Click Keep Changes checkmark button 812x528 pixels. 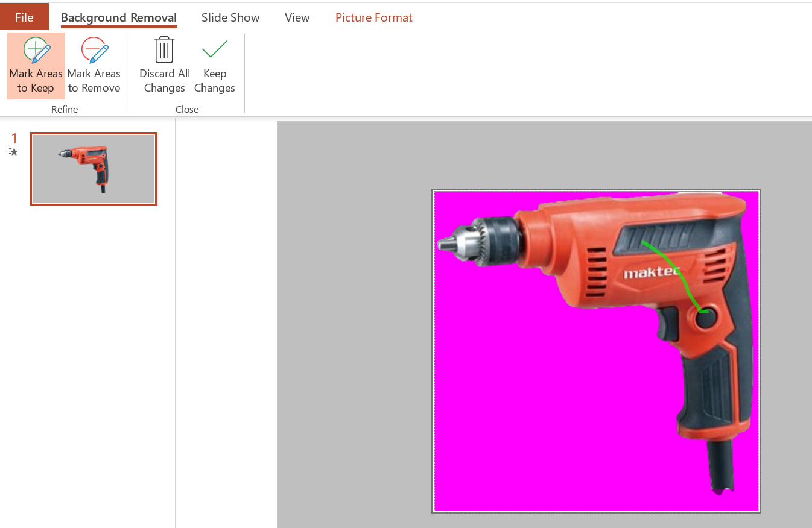[215, 66]
